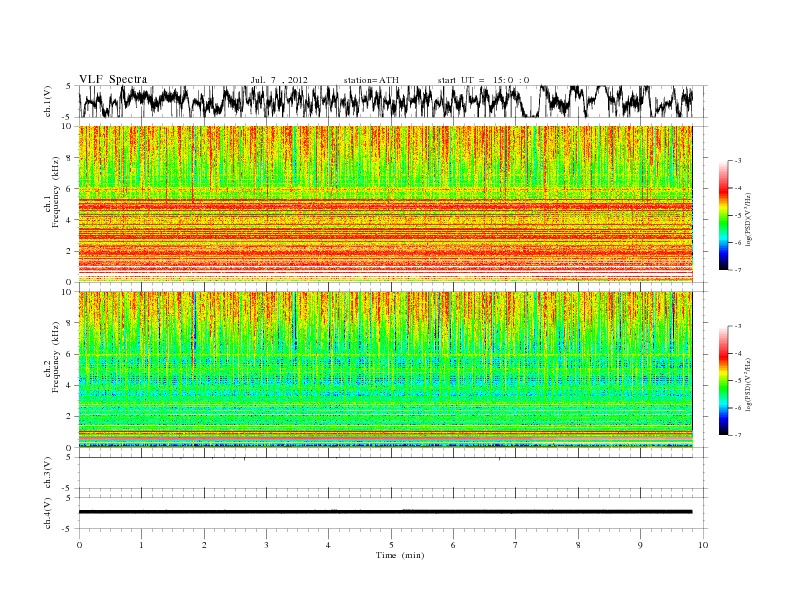This screenshot has height=612, width=792.
Task: Click the time axis tick label '10'
Action: pos(703,545)
